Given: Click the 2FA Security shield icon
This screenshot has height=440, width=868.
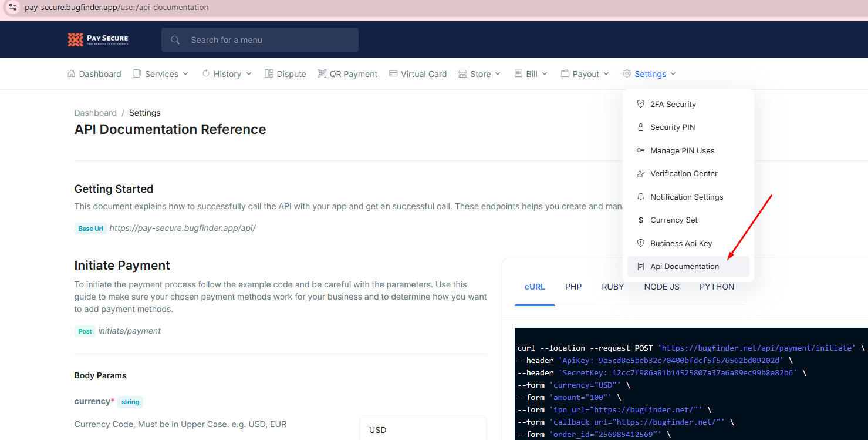Looking at the screenshot, I should (641, 104).
